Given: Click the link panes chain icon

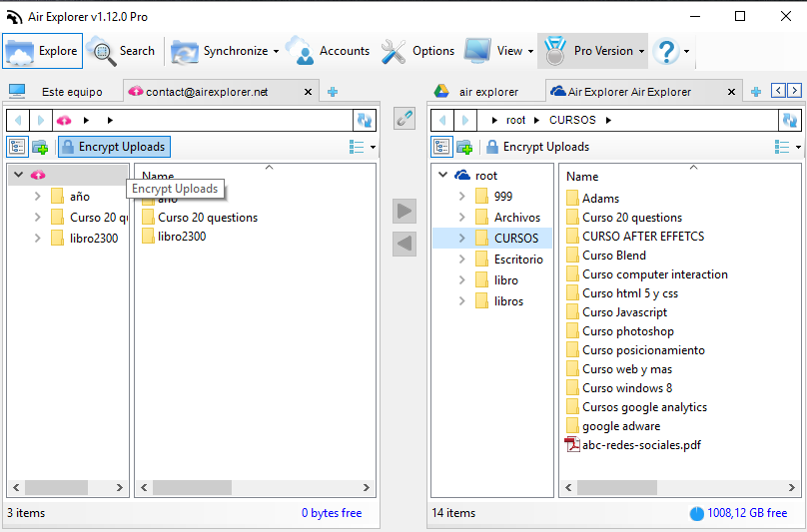Looking at the screenshot, I should (404, 119).
